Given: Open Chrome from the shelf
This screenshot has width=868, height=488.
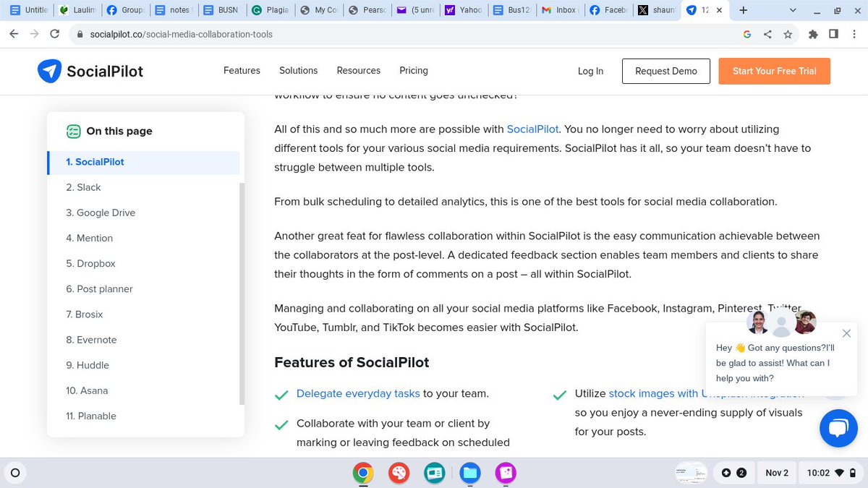Looking at the screenshot, I should click(363, 473).
